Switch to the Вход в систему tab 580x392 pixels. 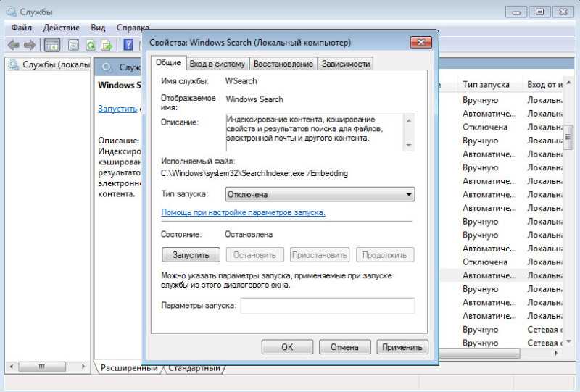coord(217,64)
